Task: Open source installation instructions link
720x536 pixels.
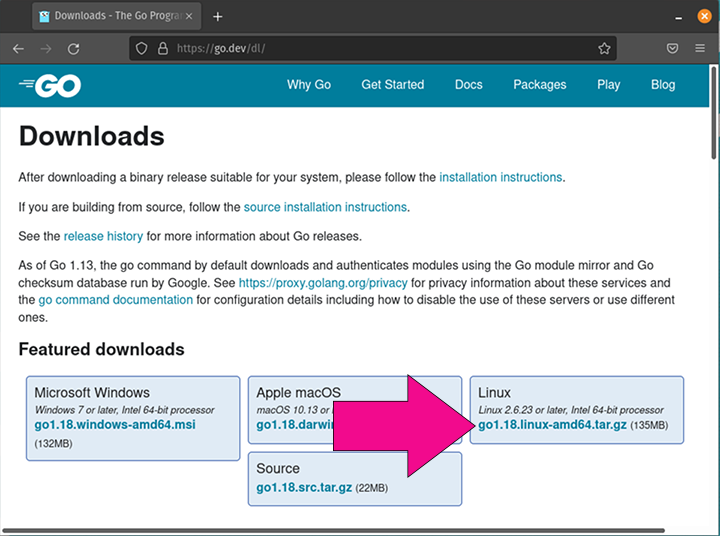Action: pyautogui.click(x=325, y=207)
